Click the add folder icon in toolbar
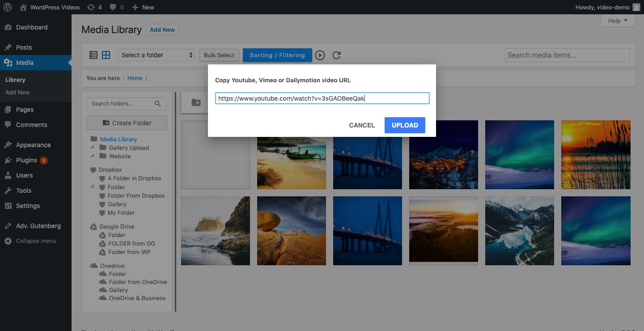The width and height of the screenshot is (644, 331). [196, 103]
